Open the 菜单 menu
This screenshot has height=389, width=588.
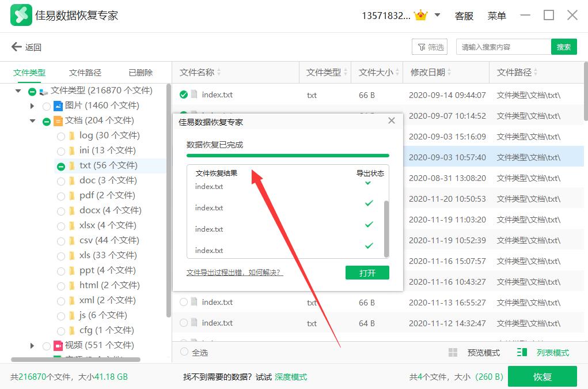(496, 16)
